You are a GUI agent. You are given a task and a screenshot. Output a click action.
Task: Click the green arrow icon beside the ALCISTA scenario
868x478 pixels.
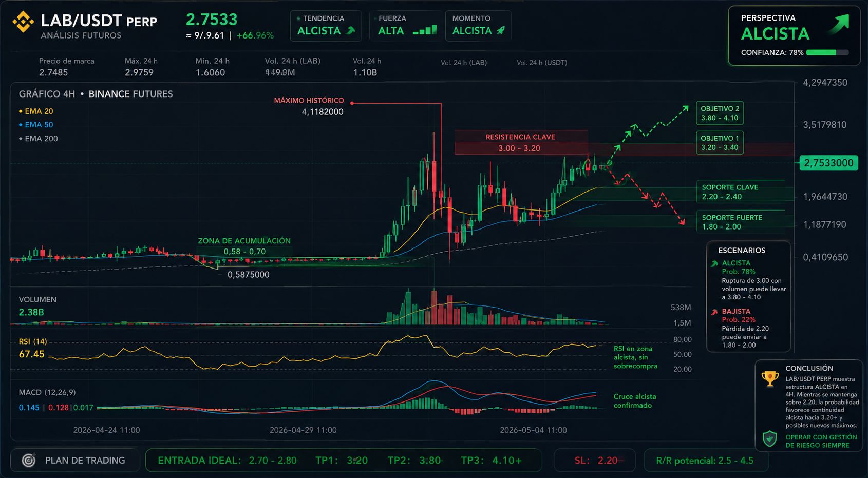pos(714,264)
